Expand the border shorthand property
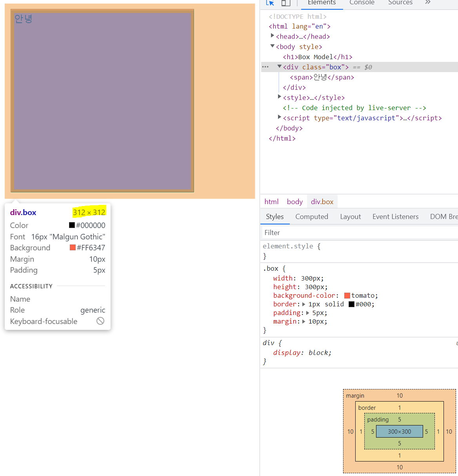Image resolution: width=458 pixels, height=476 pixels. point(304,304)
